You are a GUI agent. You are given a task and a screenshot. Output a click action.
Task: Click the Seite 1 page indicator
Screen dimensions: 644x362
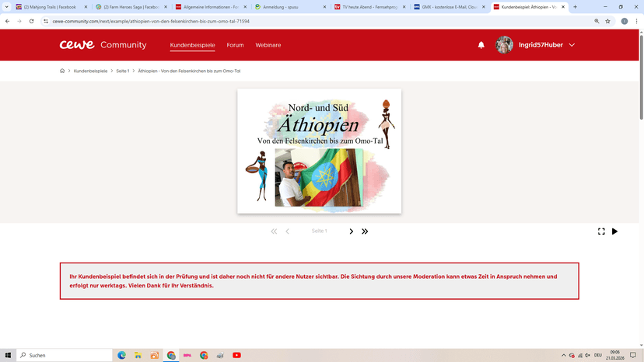click(x=319, y=231)
